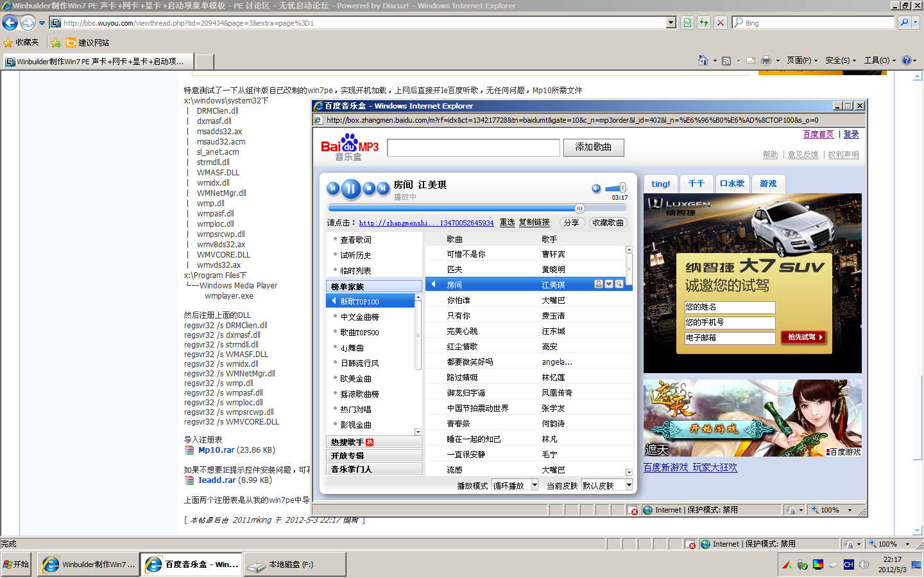Stop the song with stop button
This screenshot has height=578, width=924.
click(369, 188)
